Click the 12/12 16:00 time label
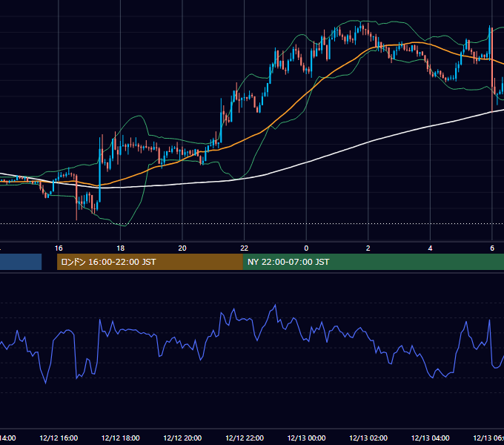504x445 pixels. 59,438
